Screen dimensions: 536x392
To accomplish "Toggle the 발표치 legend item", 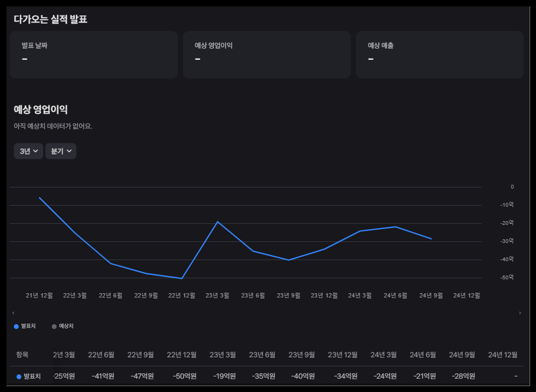I will pyautogui.click(x=25, y=326).
